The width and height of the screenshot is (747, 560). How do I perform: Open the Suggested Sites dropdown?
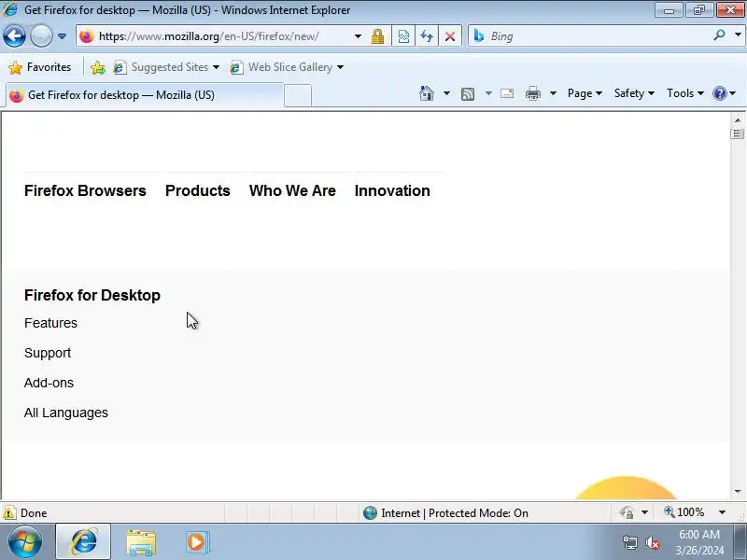tap(166, 67)
